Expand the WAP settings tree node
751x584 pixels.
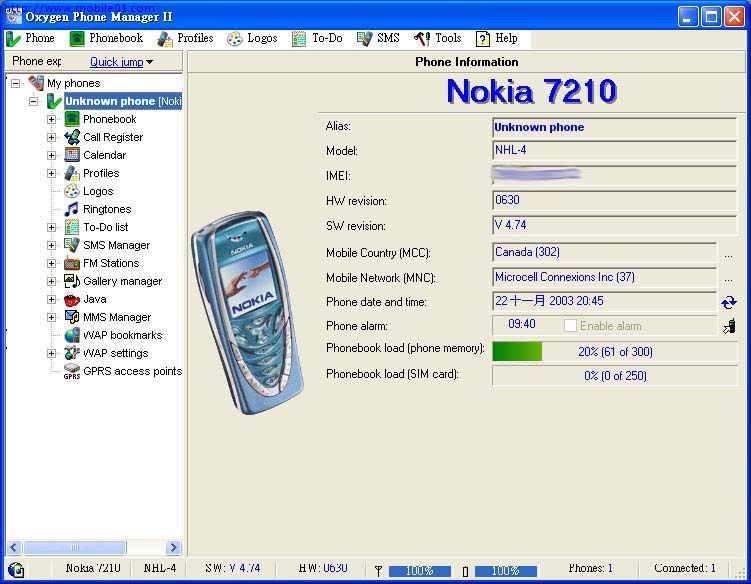51,354
